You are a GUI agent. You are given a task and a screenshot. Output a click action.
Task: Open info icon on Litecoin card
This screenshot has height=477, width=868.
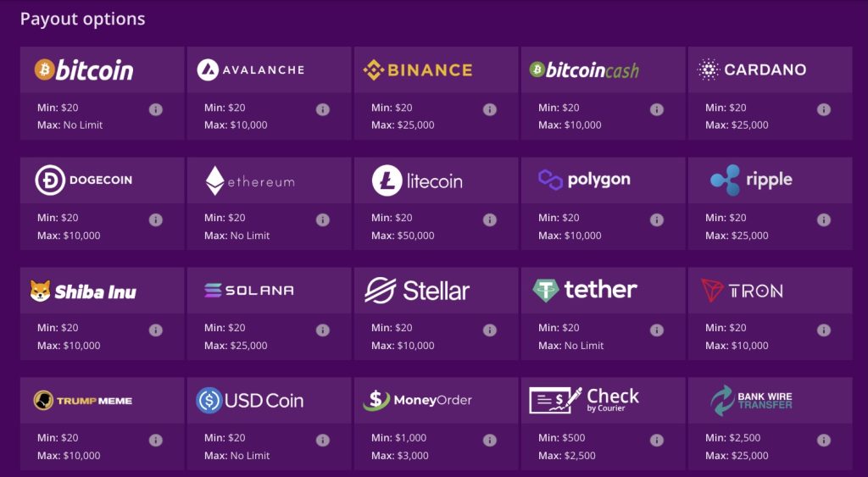pyautogui.click(x=489, y=219)
